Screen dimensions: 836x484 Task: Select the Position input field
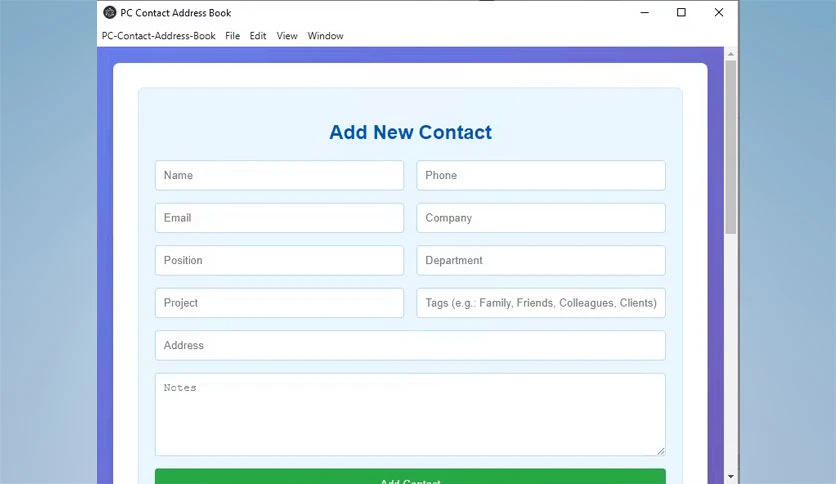[279, 260]
